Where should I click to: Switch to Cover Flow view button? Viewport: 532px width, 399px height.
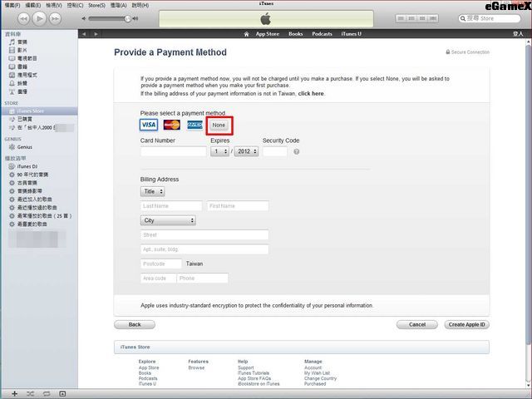[x=433, y=18]
